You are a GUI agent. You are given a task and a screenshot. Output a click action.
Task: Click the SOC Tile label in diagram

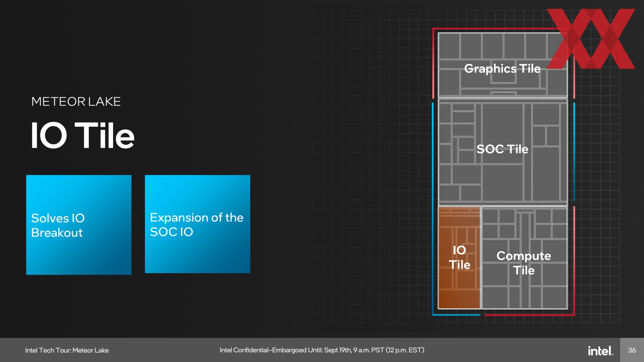[x=502, y=149]
